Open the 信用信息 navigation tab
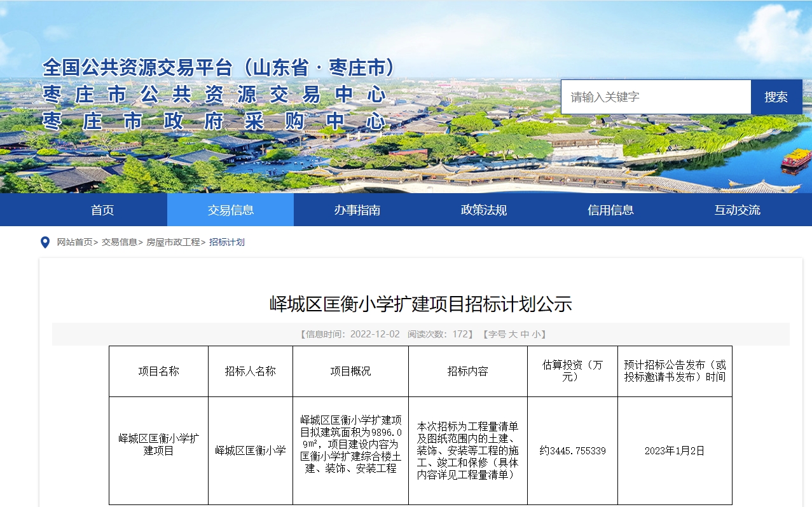The height and width of the screenshot is (507, 812). [610, 210]
